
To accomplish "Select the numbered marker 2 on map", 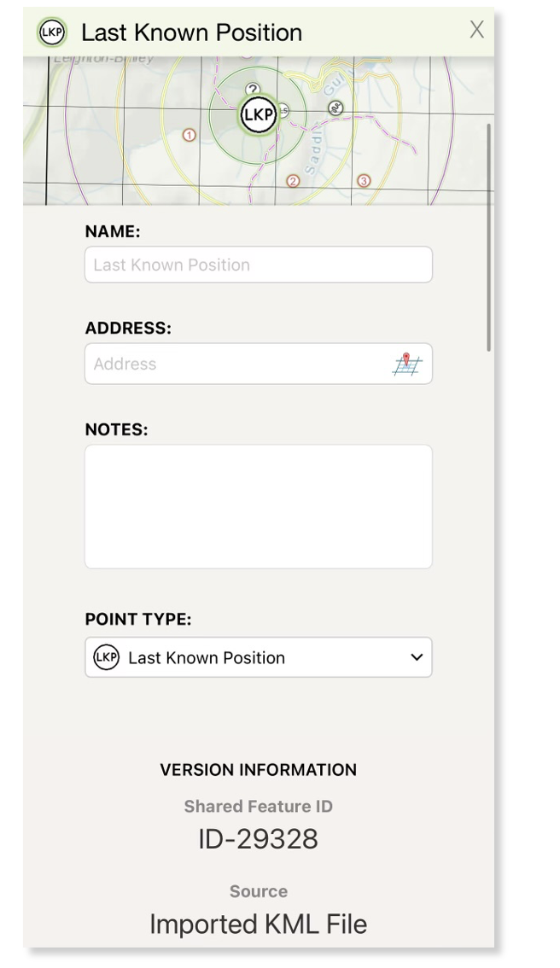I will [x=294, y=181].
